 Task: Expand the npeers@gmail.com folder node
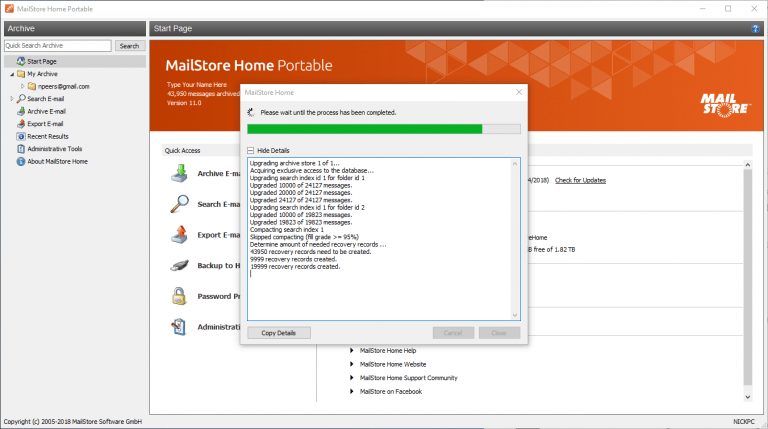23,86
